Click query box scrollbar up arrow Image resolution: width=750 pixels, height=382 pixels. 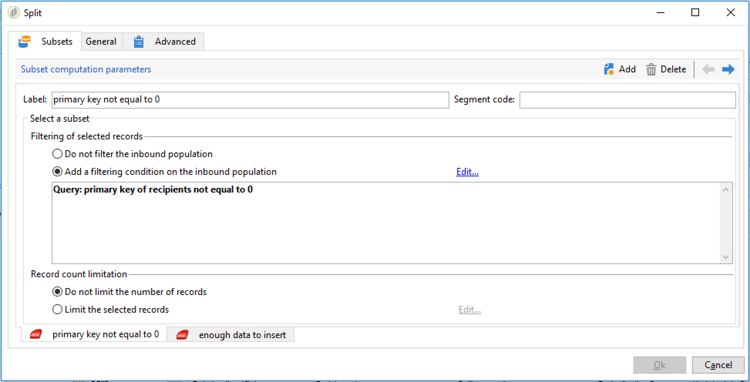(x=726, y=190)
